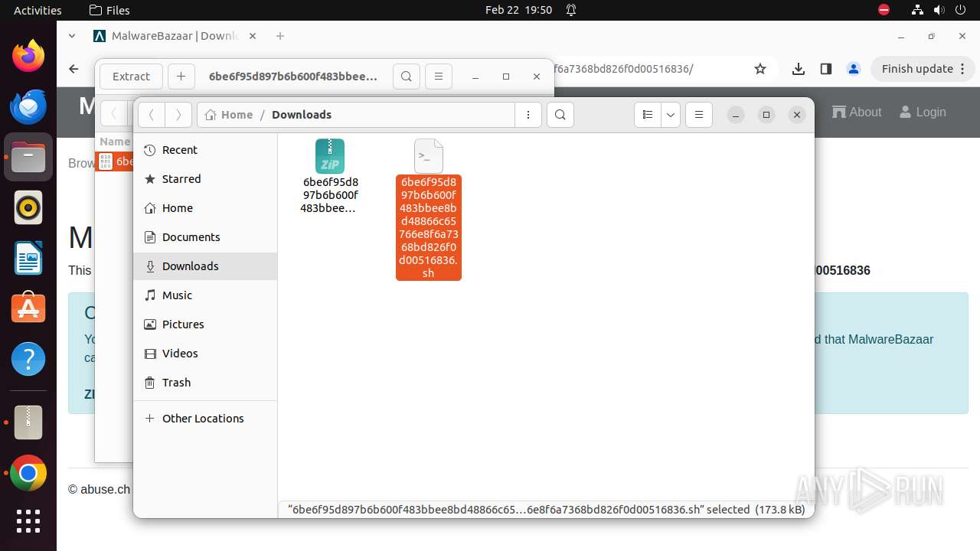Launch Google Chrome from the dock
Viewport: 980px width, 551px height.
28,474
